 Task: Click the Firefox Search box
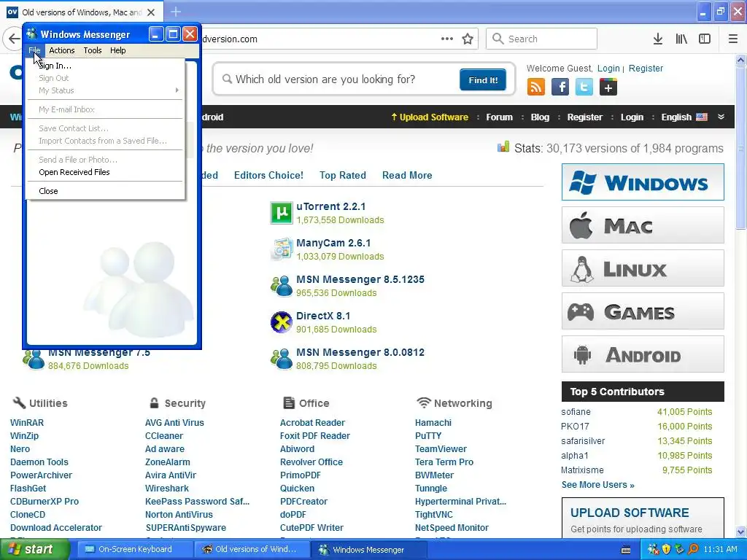click(541, 39)
